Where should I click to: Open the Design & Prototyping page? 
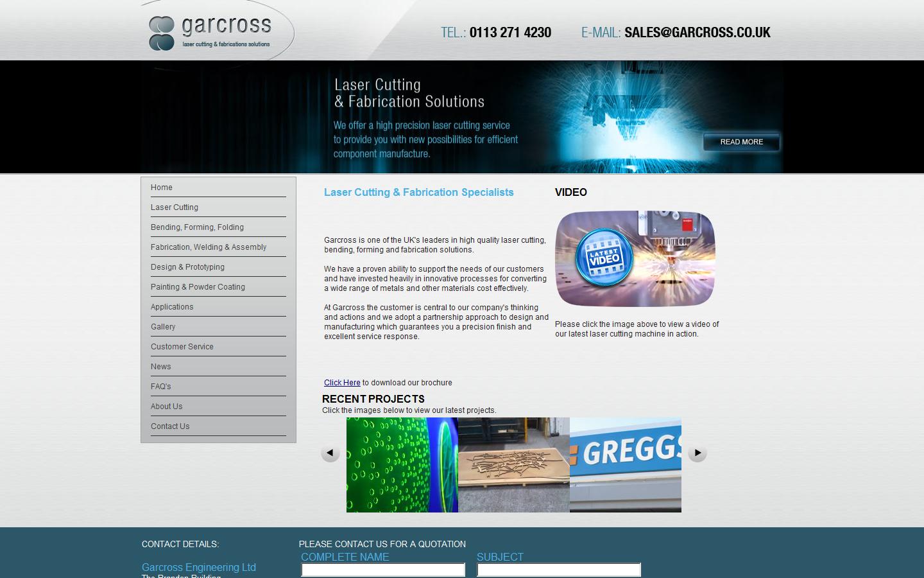coord(187,267)
